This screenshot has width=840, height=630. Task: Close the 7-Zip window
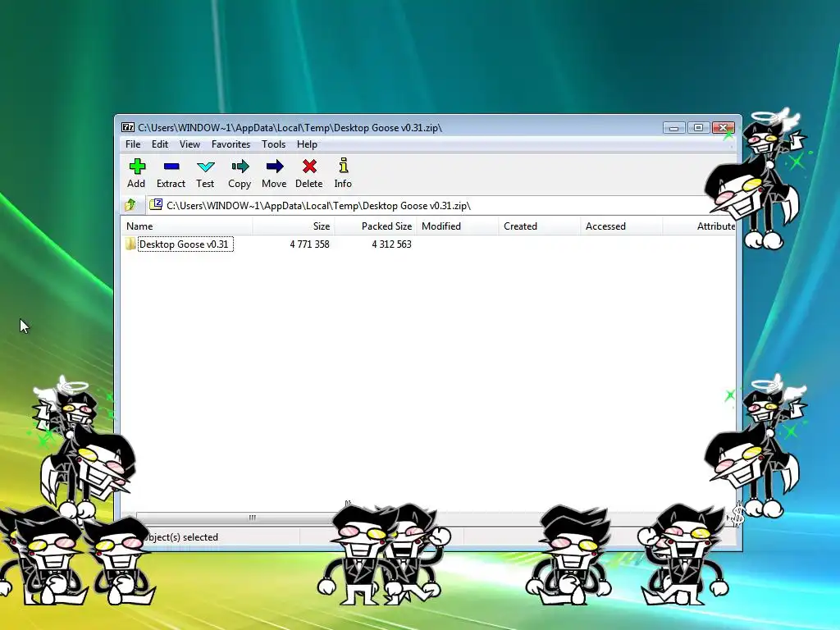723,127
